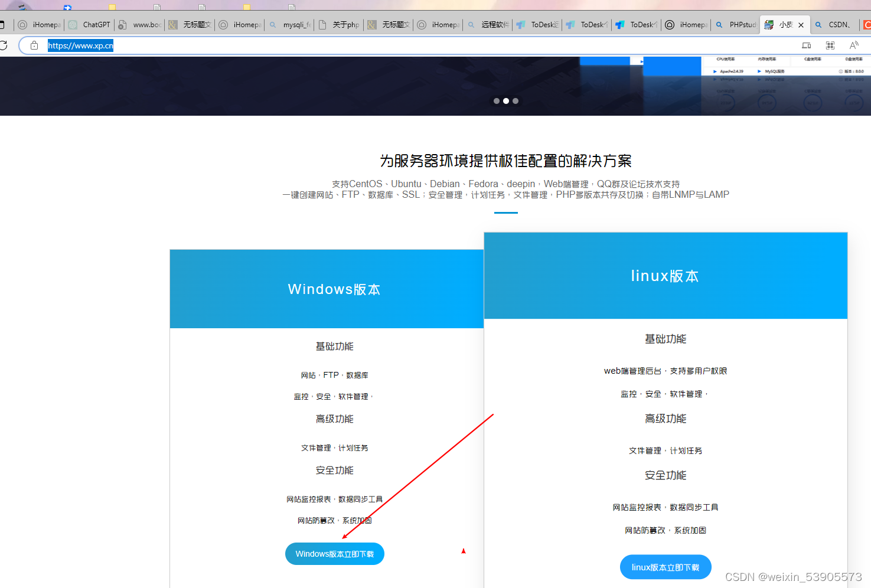Switch to the www.boc tab

click(140, 25)
